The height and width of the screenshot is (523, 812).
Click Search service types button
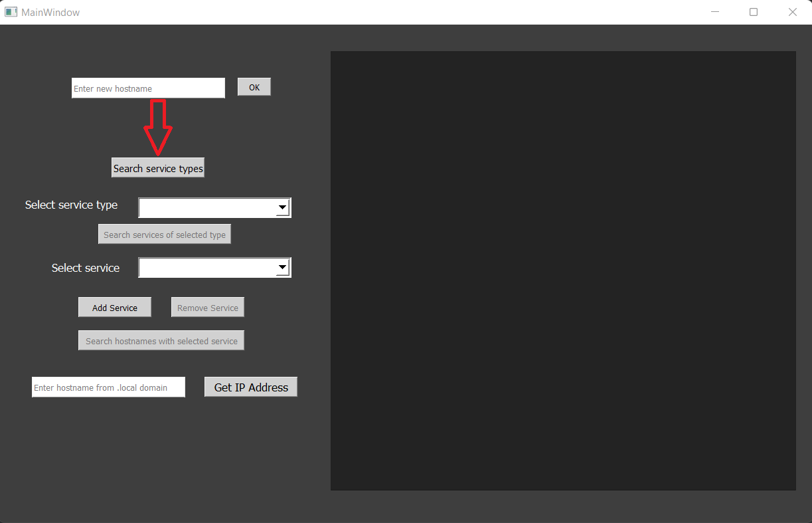(x=158, y=168)
